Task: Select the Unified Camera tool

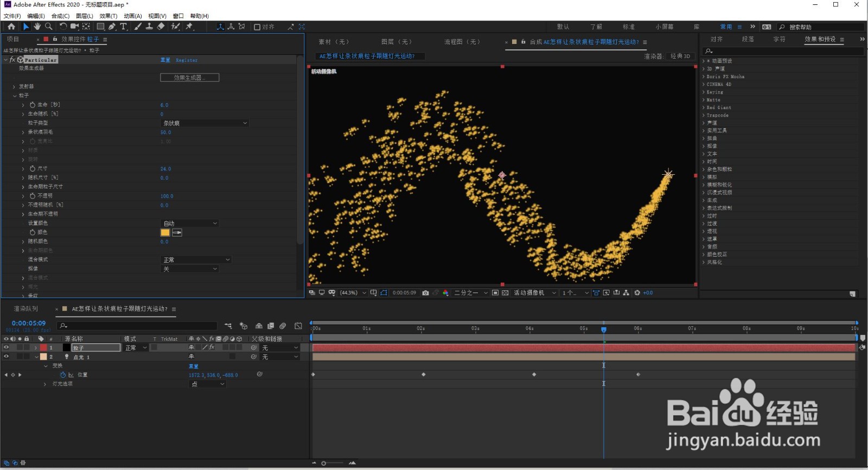Action: [74, 26]
